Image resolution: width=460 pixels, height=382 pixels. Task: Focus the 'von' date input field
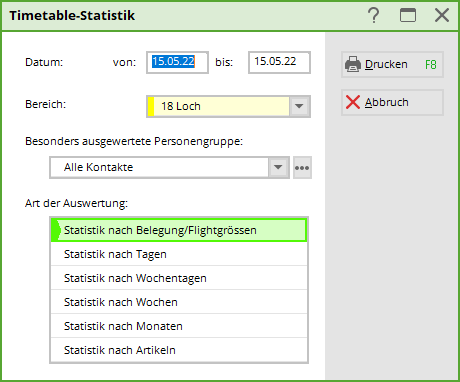coord(177,62)
